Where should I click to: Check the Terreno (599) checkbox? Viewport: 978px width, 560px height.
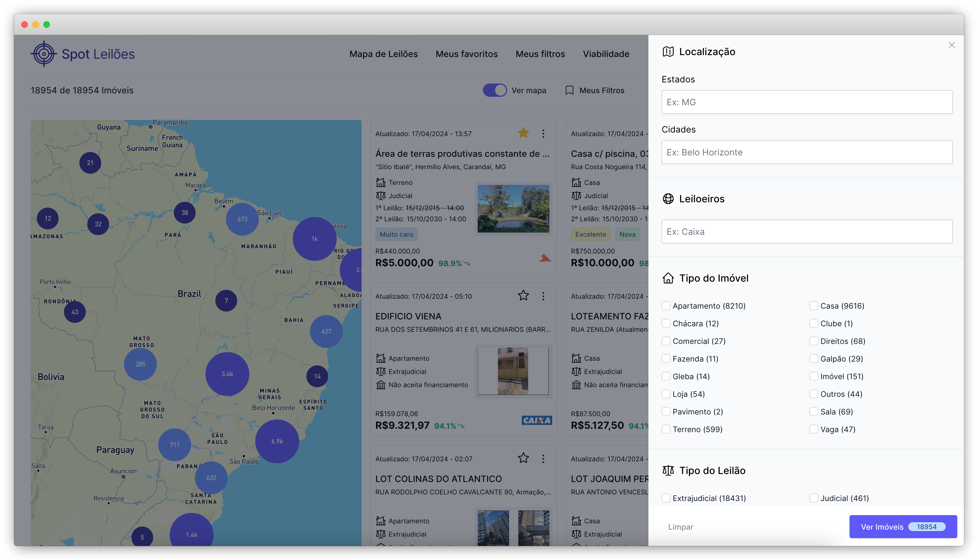click(666, 429)
